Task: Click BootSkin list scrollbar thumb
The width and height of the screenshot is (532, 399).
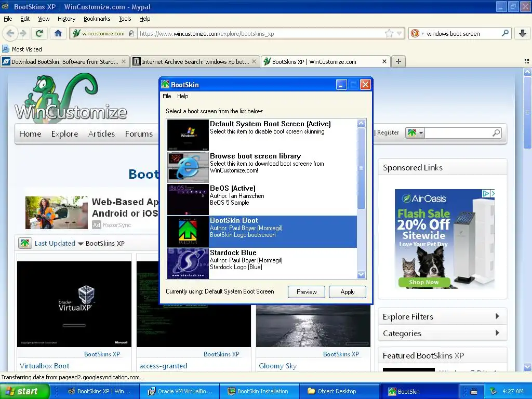Action: 361,168
